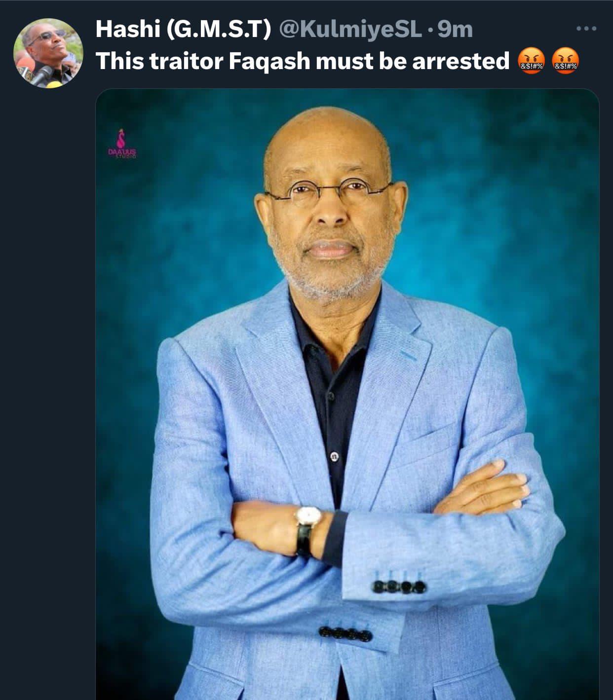Click the teal backdrop of the photo
Viewport: 613px width, 700px height.
tap(494, 197)
